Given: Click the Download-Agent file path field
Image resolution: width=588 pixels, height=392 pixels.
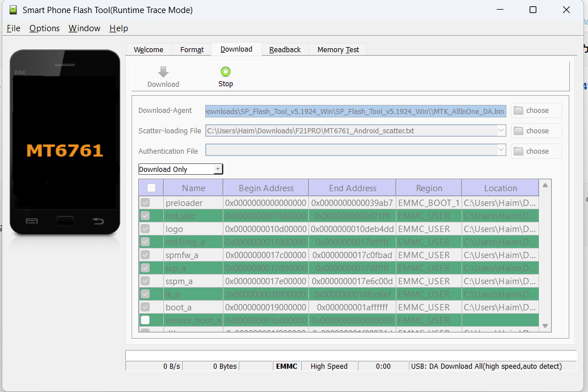Looking at the screenshot, I should point(355,111).
